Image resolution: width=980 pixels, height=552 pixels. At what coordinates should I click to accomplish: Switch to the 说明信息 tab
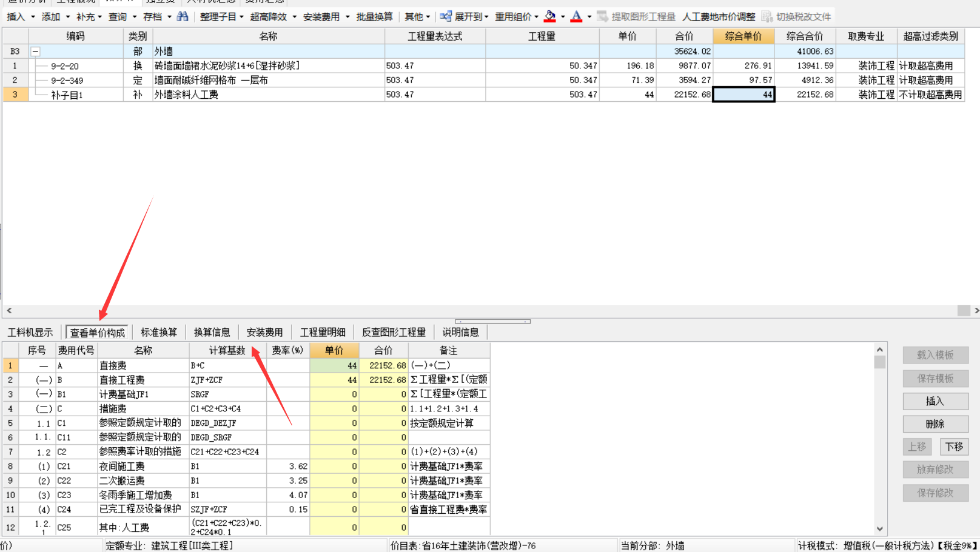pyautogui.click(x=460, y=332)
